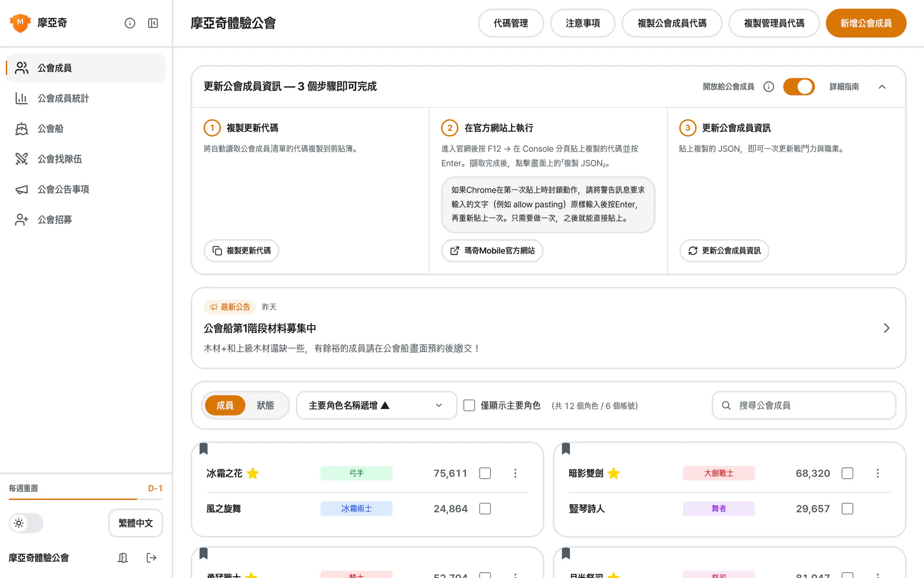Screen dimensions: 924x578
Task: Click the bookmark icon on 冰霜之花 card
Action: (x=203, y=448)
